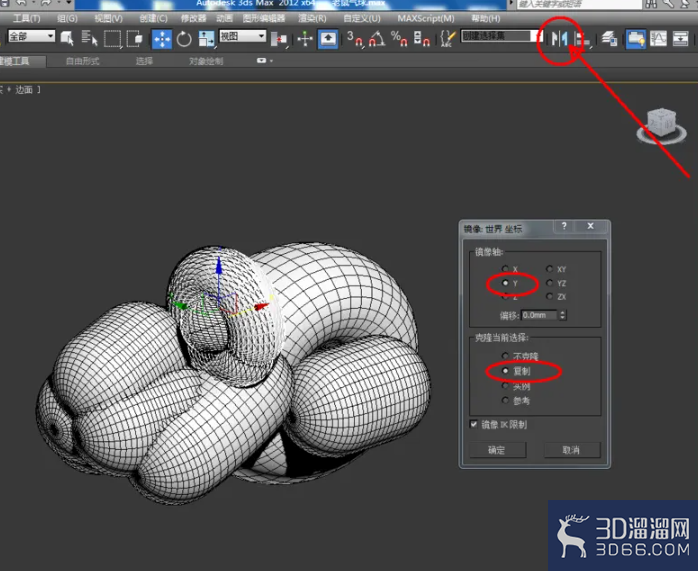Select the Y mirror axis radio button
The width and height of the screenshot is (698, 571).
(505, 283)
